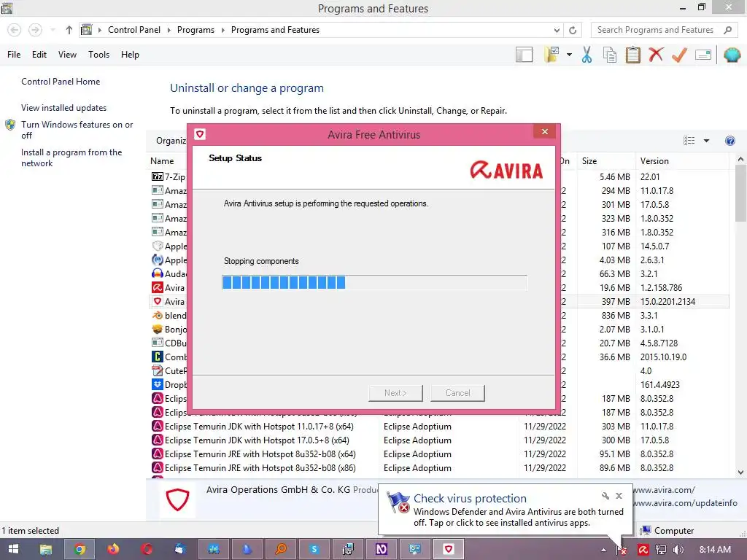
Task: Click the Windows Start button
Action: point(13,549)
